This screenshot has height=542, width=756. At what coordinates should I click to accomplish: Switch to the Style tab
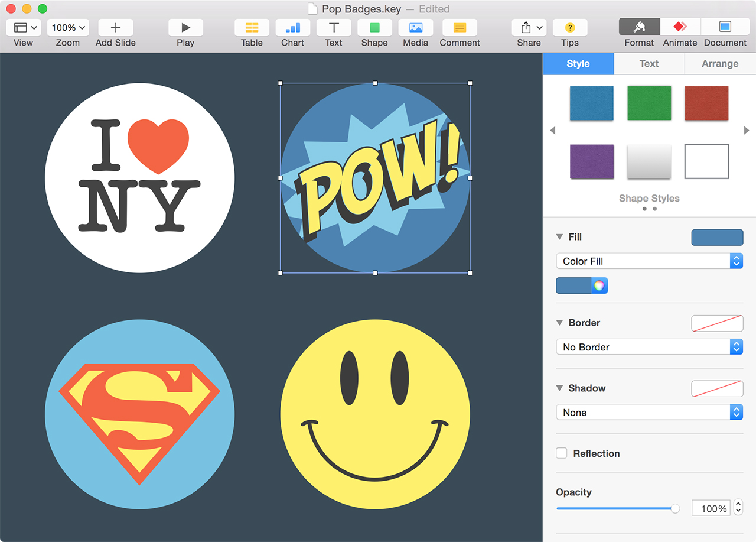[578, 64]
